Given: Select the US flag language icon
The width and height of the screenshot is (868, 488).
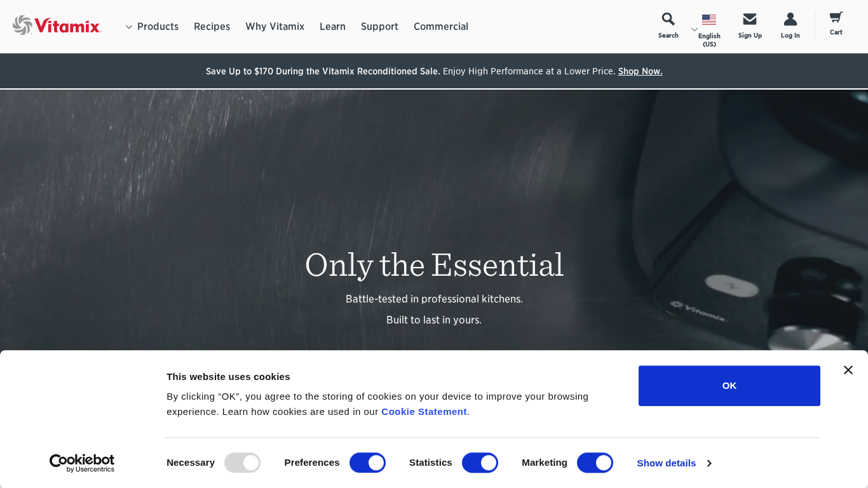Looking at the screenshot, I should (709, 20).
